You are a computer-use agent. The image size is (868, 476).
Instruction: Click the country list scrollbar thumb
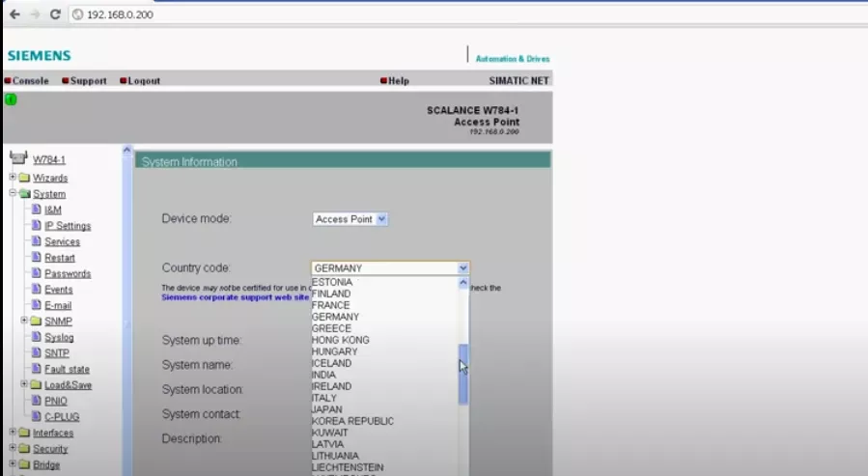coord(463,375)
